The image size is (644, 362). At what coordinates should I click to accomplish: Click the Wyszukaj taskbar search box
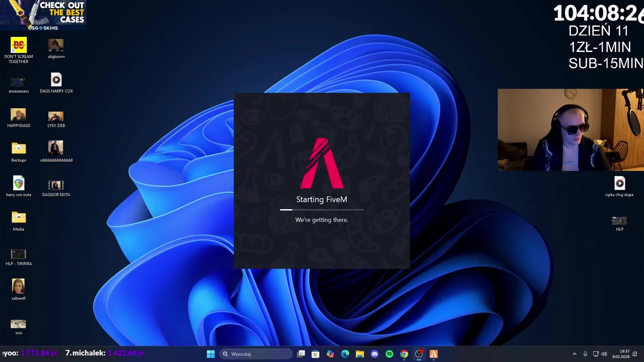(256, 354)
